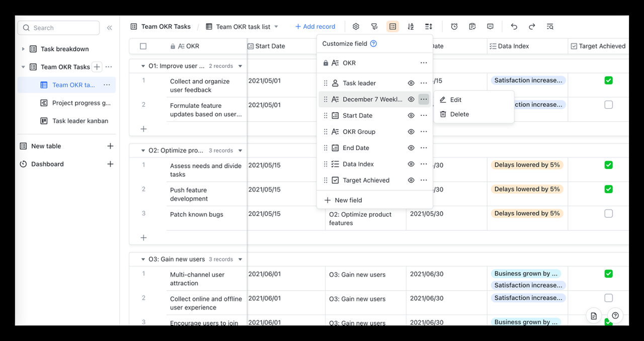Click the redo arrow

532,27
